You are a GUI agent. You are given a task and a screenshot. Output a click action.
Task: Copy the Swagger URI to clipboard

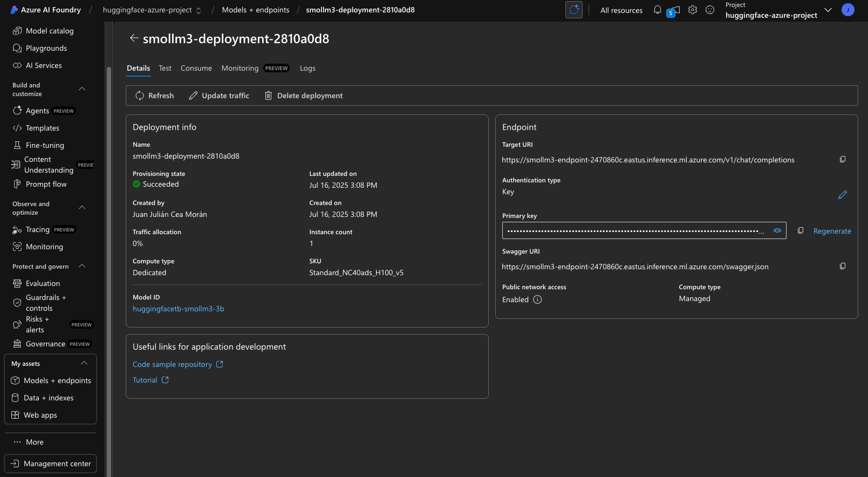[843, 266]
